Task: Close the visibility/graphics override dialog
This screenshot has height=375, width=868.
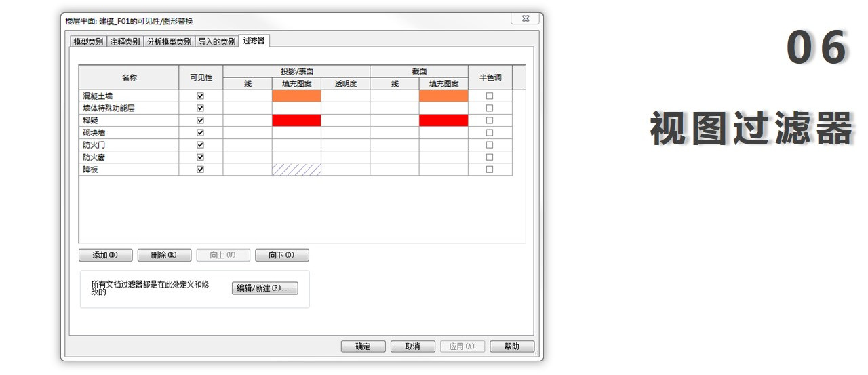Action: pos(525,20)
